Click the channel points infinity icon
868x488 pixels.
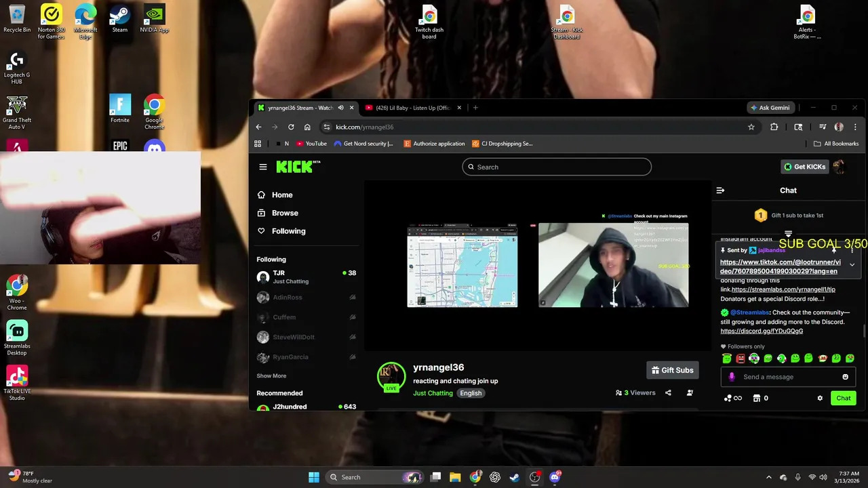(x=732, y=398)
